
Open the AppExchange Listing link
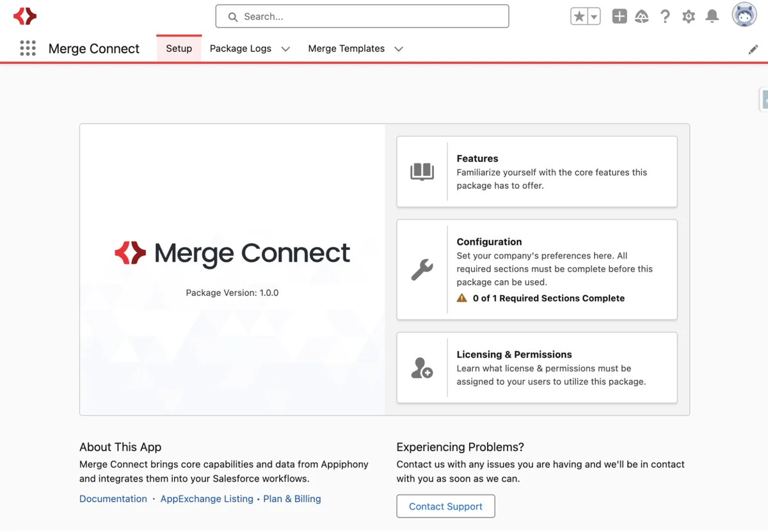point(207,499)
